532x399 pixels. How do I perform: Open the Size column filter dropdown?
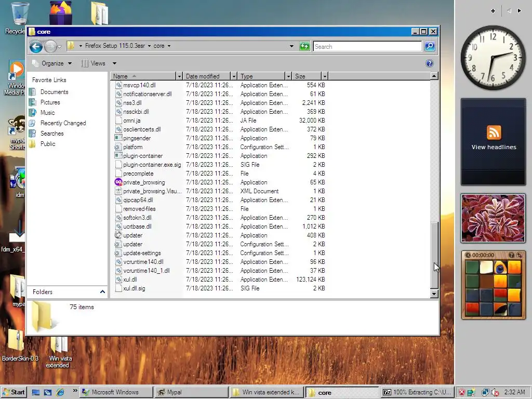coord(325,76)
